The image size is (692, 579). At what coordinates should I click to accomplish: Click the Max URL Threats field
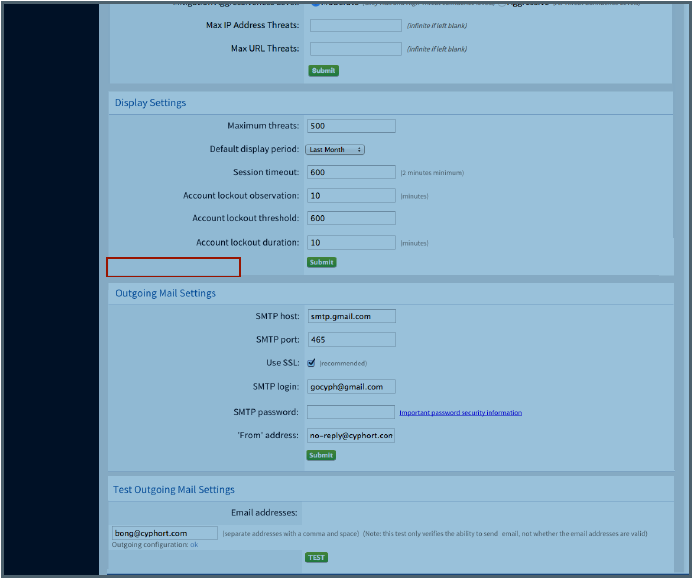point(356,49)
